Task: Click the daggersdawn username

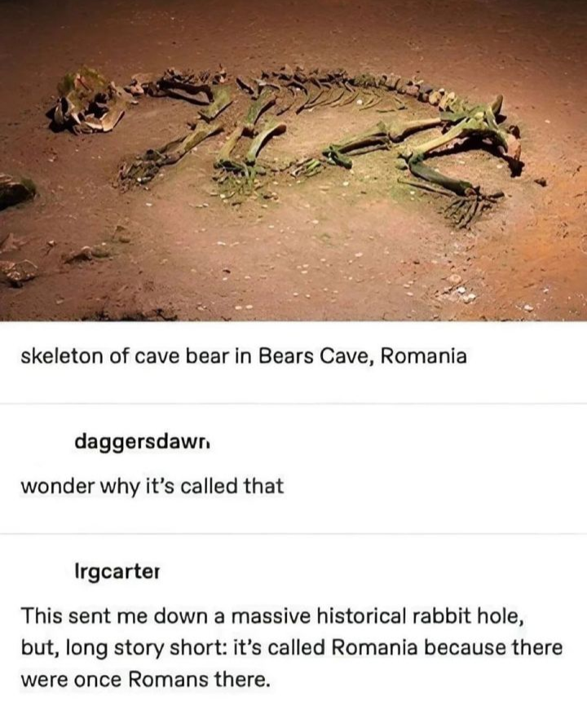Action: 142,442
